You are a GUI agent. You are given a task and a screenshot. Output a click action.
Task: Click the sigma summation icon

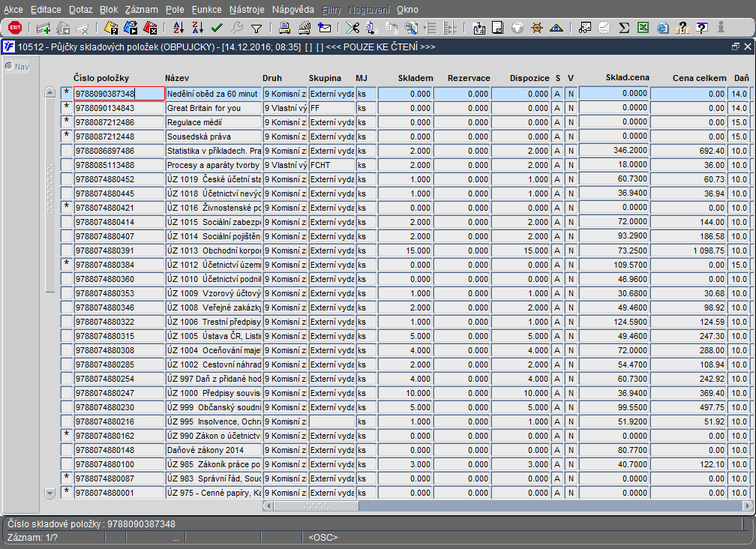pyautogui.click(x=624, y=28)
